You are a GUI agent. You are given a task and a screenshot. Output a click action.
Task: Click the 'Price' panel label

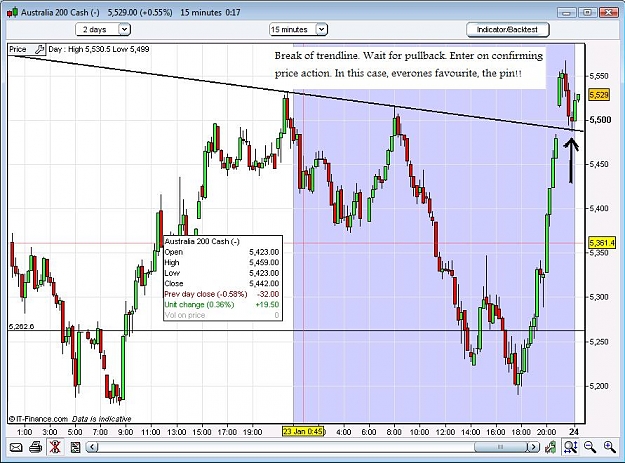click(18, 49)
